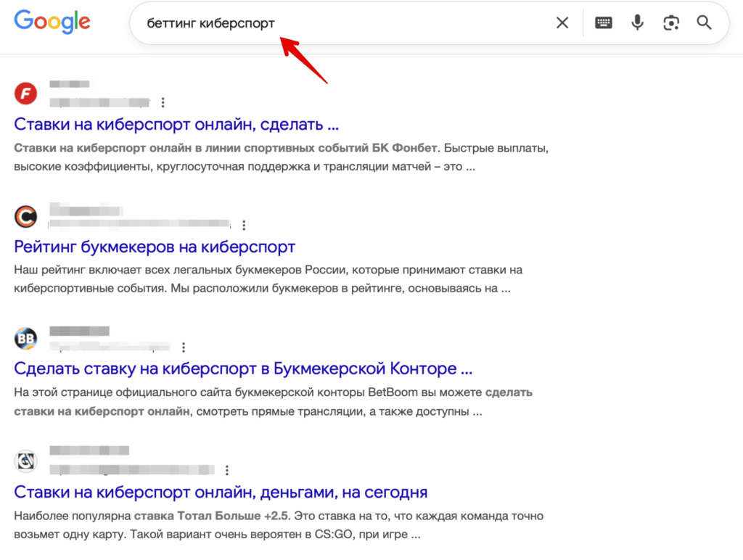Open three-dot menu for the bookmaker rating result
Viewport: 743px width, 560px height.
pyautogui.click(x=244, y=225)
